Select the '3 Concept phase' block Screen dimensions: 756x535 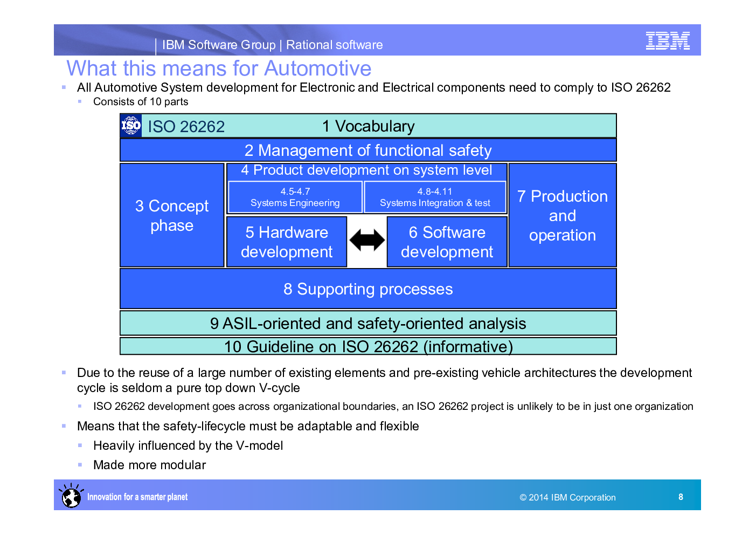(x=172, y=215)
